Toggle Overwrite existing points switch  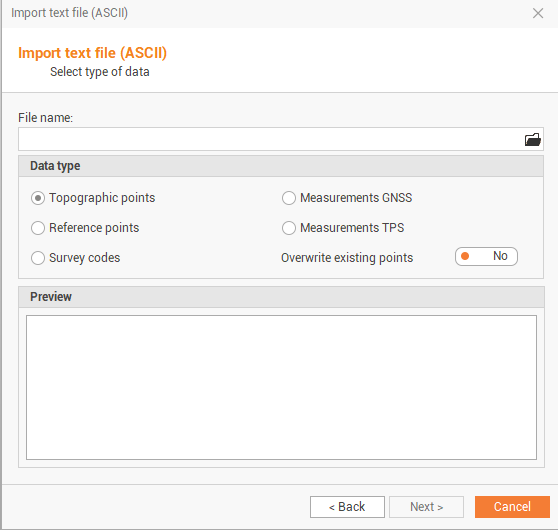point(486,256)
